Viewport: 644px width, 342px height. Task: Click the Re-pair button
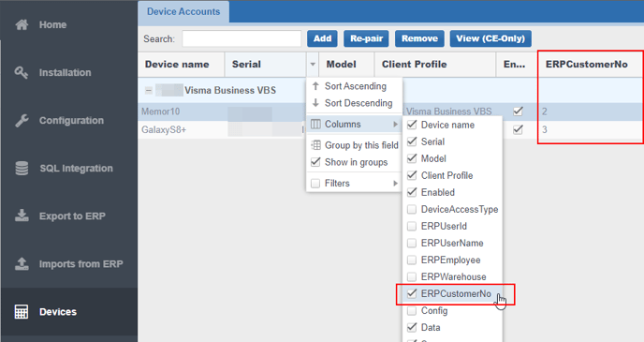pyautogui.click(x=366, y=38)
